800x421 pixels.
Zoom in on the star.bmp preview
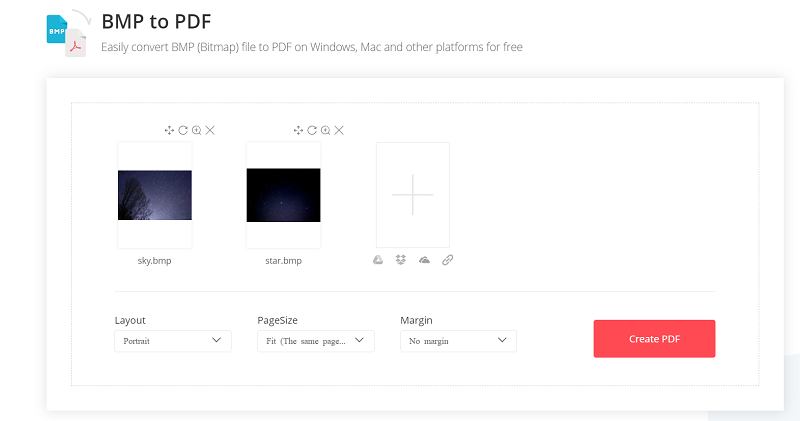[326, 130]
